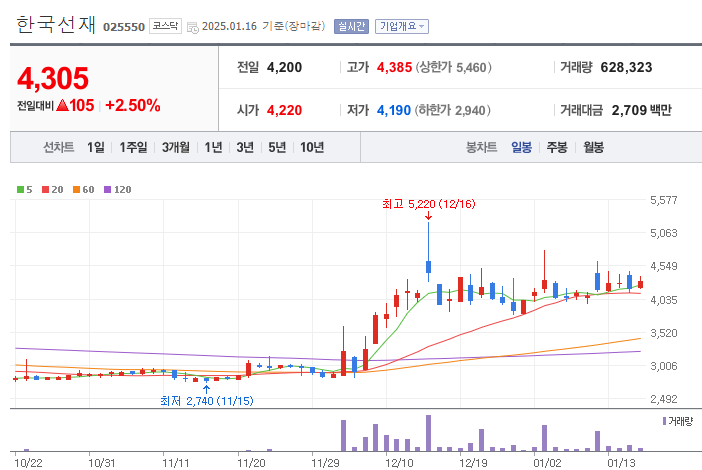
Task: Click the orange 60-day moving average swatch
Action: point(76,189)
